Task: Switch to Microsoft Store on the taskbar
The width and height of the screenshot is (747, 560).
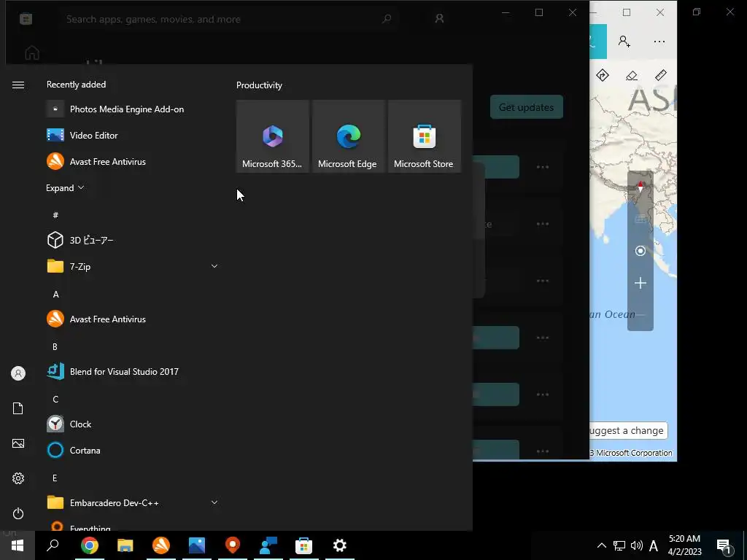Action: pos(304,545)
